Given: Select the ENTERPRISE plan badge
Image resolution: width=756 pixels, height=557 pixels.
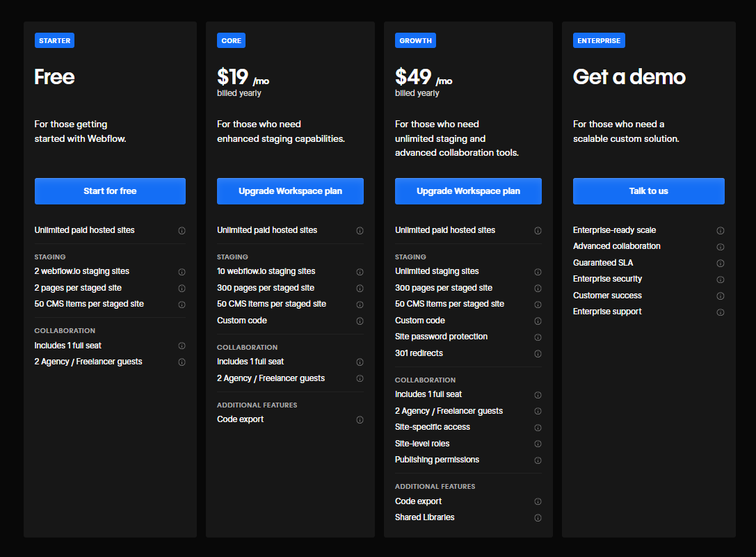Looking at the screenshot, I should click(599, 41).
